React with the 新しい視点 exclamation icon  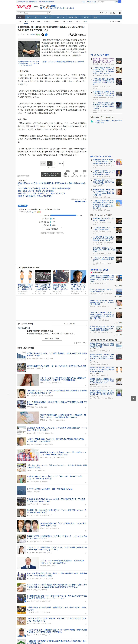click(x=83, y=173)
